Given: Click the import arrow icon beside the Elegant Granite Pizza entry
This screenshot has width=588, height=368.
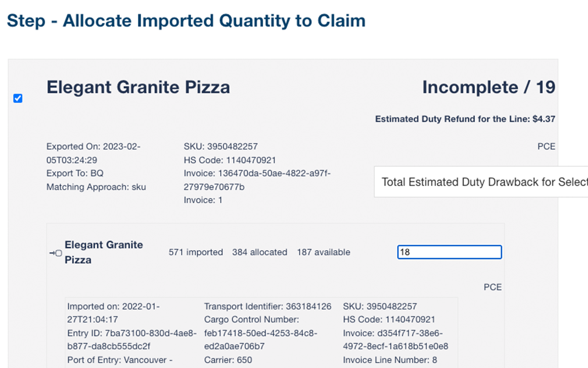Looking at the screenshot, I should click(x=56, y=253).
